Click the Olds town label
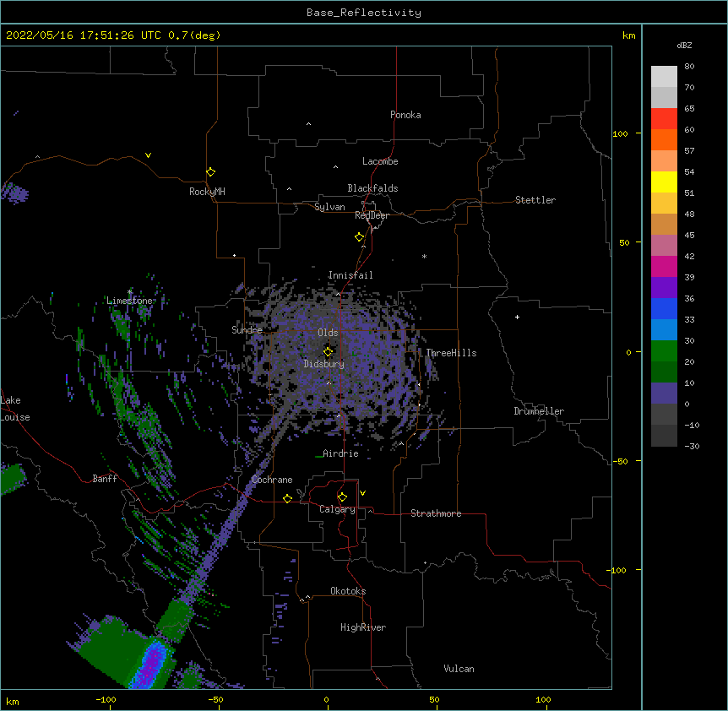728x711 pixels. (x=328, y=333)
